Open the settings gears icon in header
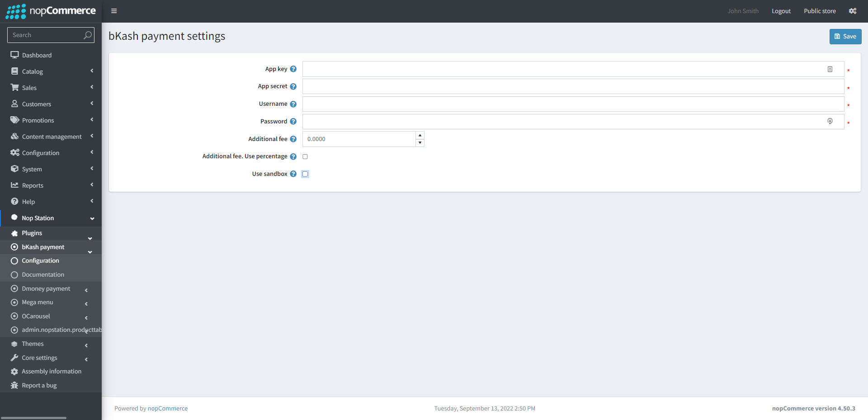 (853, 11)
